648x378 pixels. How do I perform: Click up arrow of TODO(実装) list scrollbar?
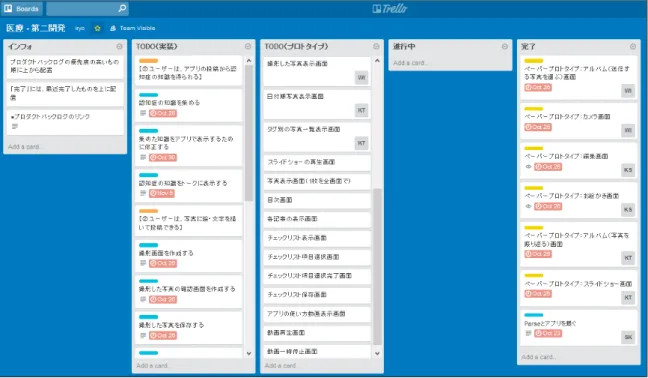[249, 61]
